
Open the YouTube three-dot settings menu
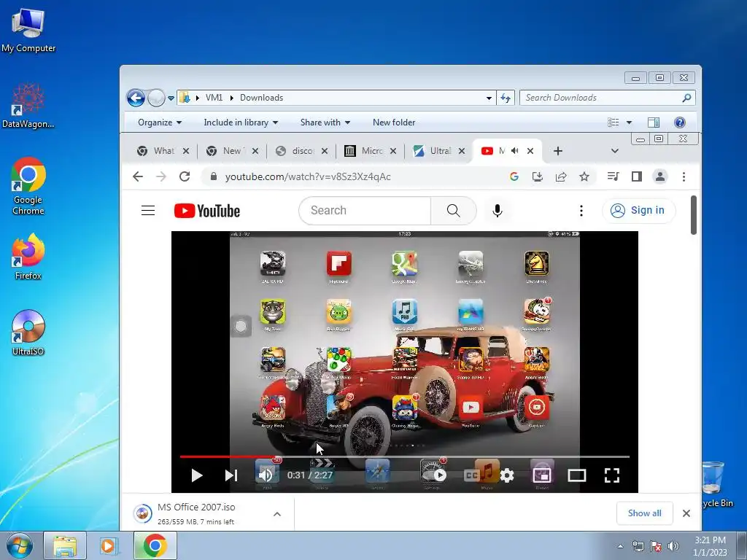coord(581,211)
